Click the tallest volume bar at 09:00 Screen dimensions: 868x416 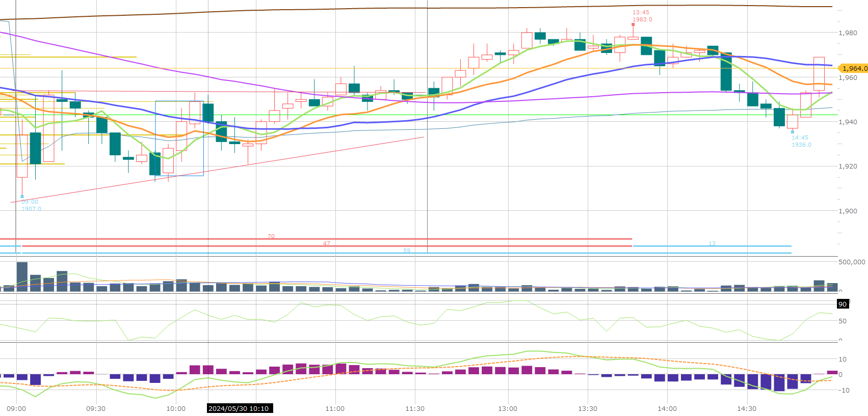tap(22, 276)
